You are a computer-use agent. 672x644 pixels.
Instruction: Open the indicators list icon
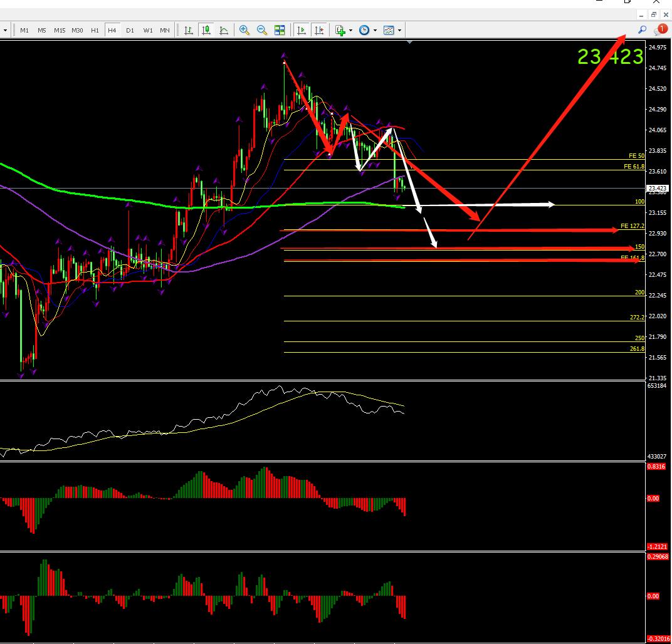340,30
